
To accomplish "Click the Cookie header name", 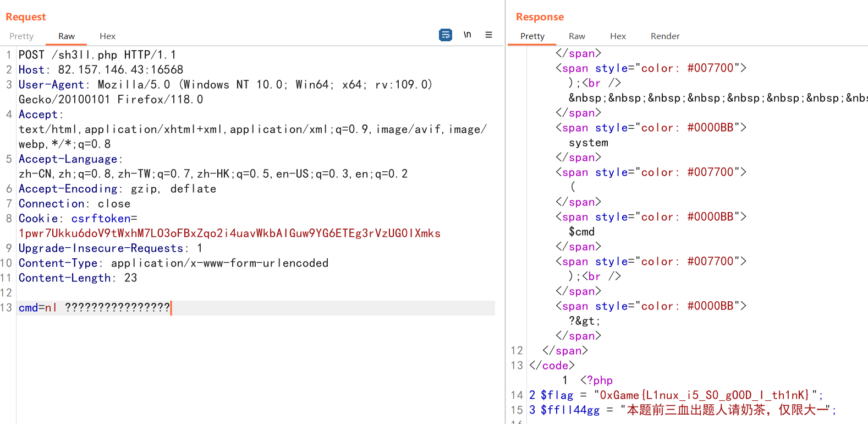I will coord(38,219).
